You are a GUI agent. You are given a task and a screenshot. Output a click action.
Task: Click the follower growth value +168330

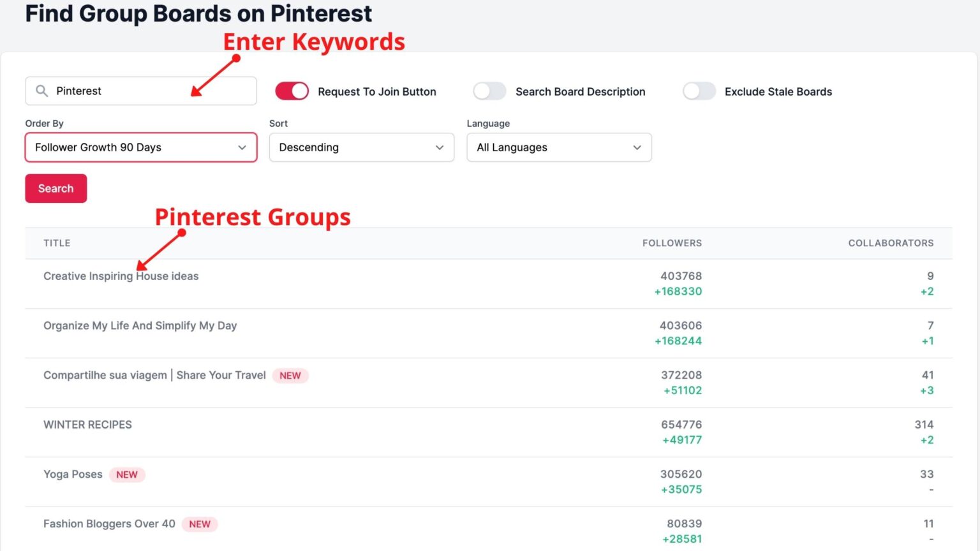pos(678,291)
